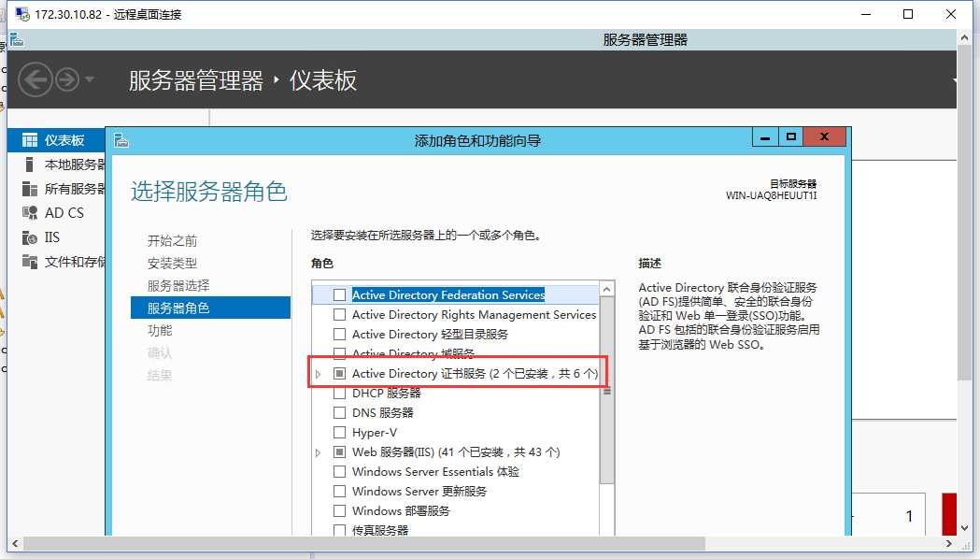Image resolution: width=980 pixels, height=559 pixels.
Task: Check DNS 服务器 role
Action: (339, 412)
